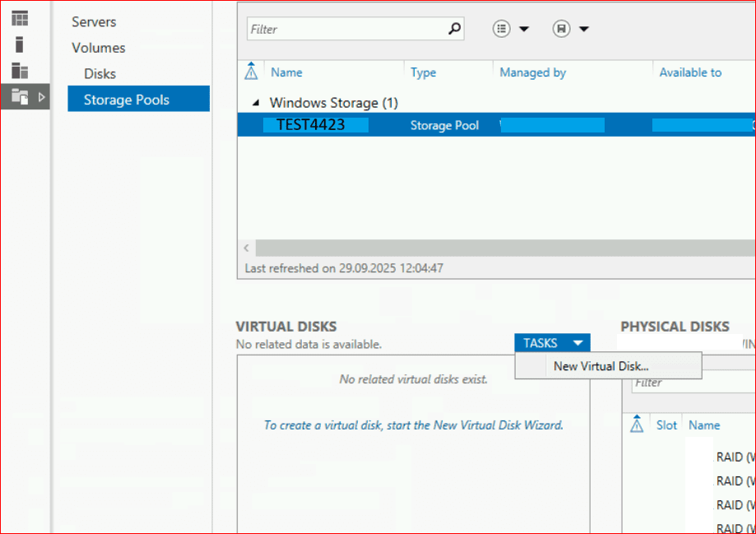The height and width of the screenshot is (534, 756).
Task: Start the New Virtual Disk Wizard link
Action: 413,425
